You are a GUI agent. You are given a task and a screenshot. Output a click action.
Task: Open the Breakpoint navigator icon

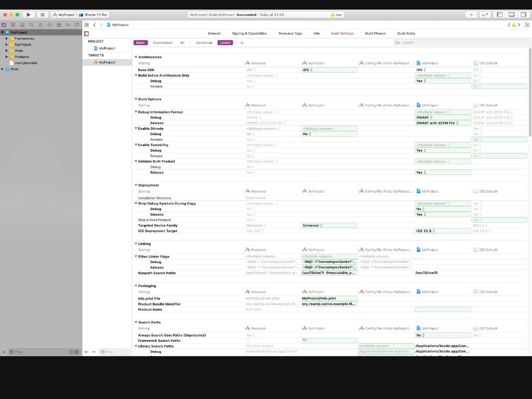(68, 25)
